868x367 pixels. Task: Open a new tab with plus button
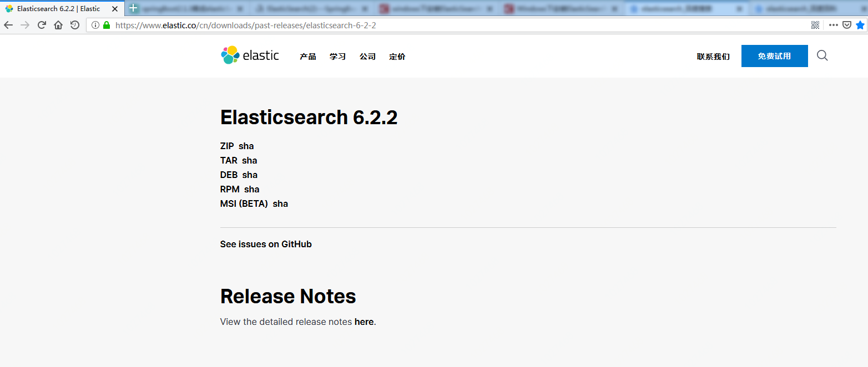pyautogui.click(x=133, y=8)
